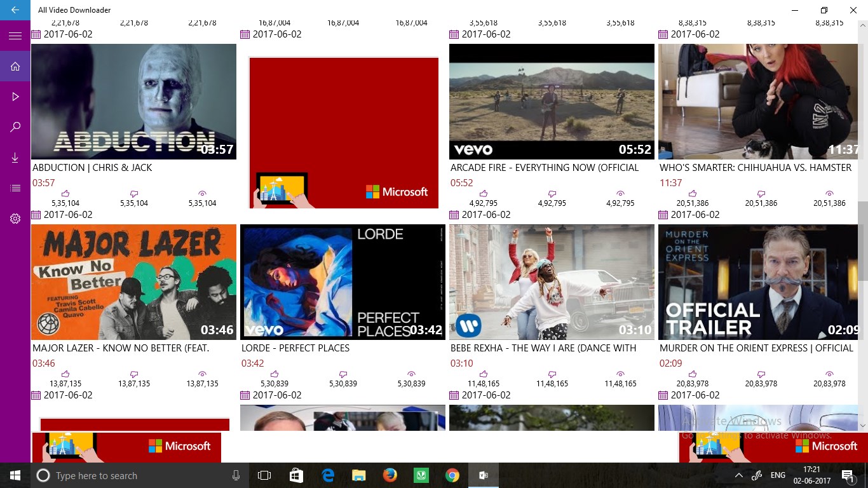Screen dimensions: 868x488
Task: Open the Major Lazer Know No Better thumbnail
Action: 133,282
